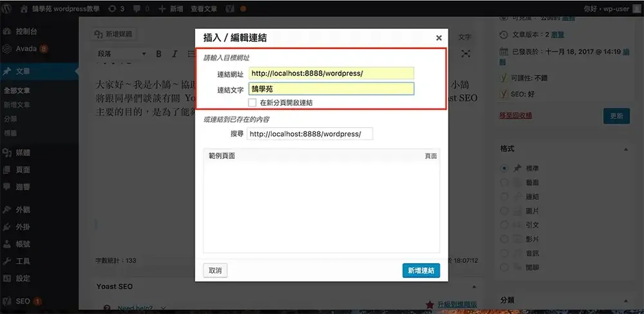Click the 新增媒體 add media button
This screenshot has height=314, width=644.
click(x=113, y=35)
